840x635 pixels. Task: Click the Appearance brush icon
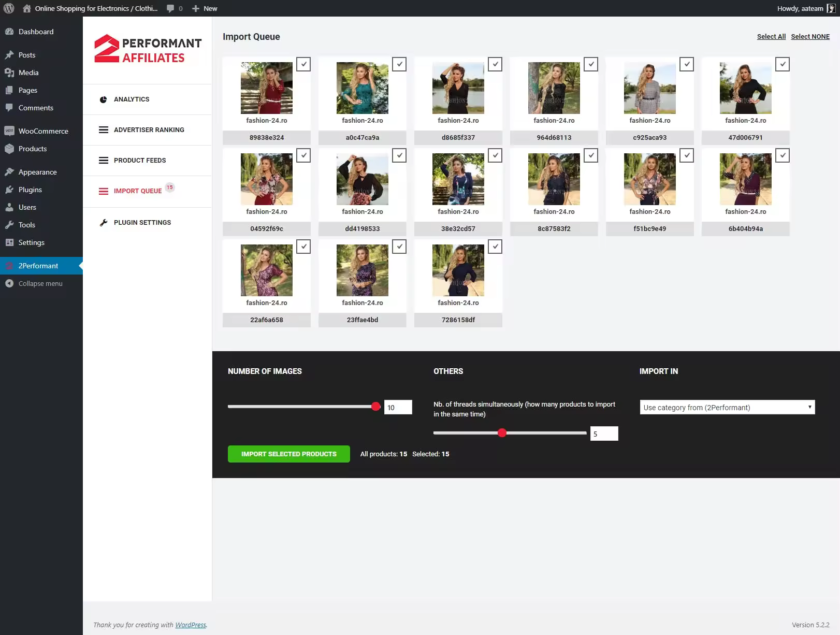(x=9, y=172)
